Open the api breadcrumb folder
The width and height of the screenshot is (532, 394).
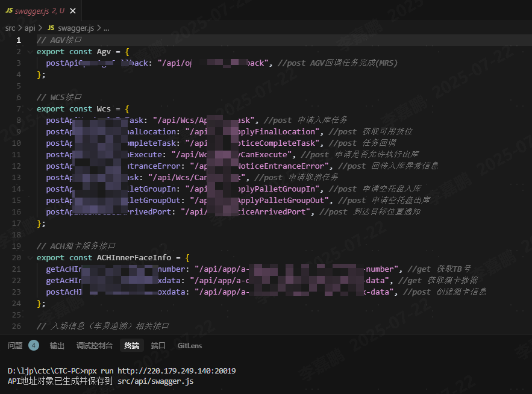[30, 28]
